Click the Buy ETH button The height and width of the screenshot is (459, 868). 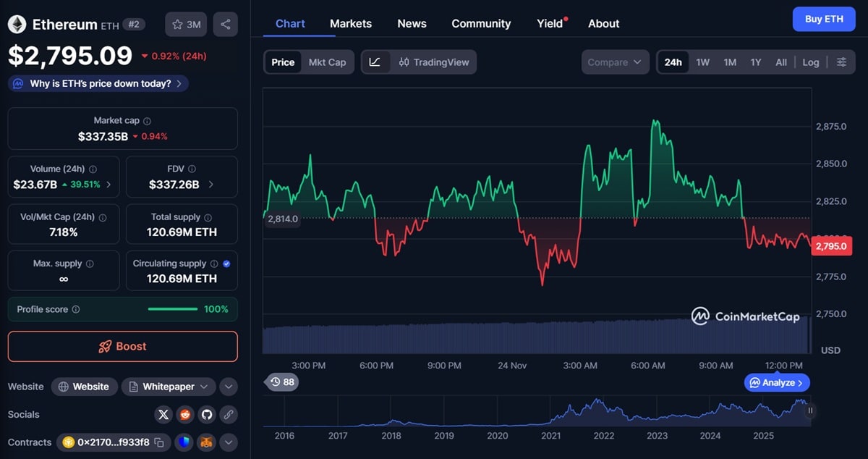823,19
